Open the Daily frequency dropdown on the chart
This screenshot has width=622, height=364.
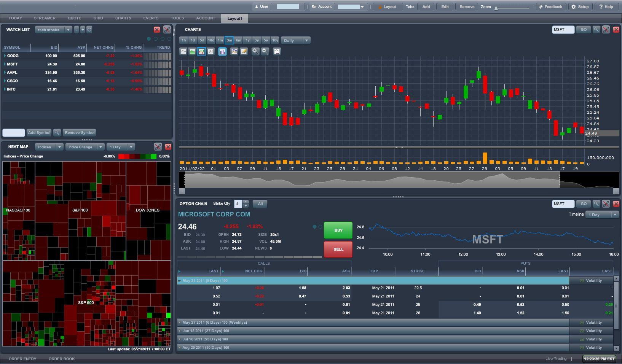point(296,40)
